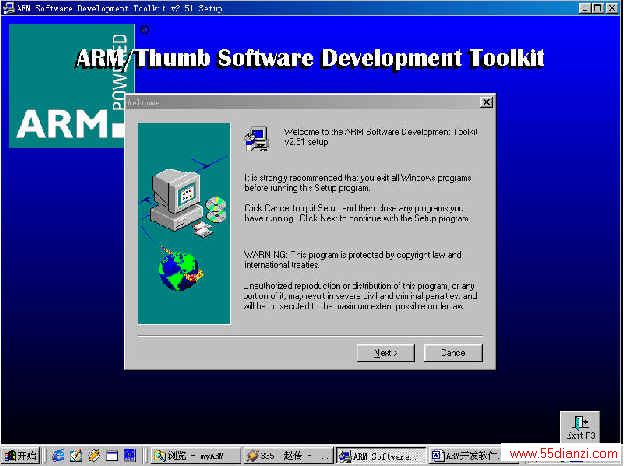This screenshot has width=624, height=466.
Task: Switch to the 起传 taskbar window
Action: click(287, 456)
